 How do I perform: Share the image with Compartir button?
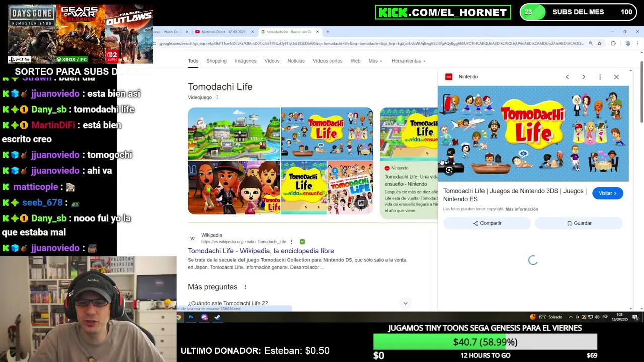coord(487,223)
